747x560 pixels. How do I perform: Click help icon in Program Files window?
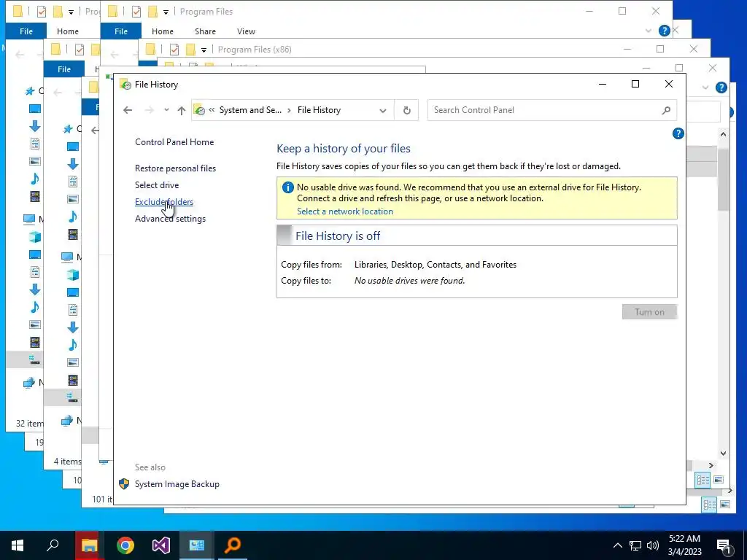[664, 31]
